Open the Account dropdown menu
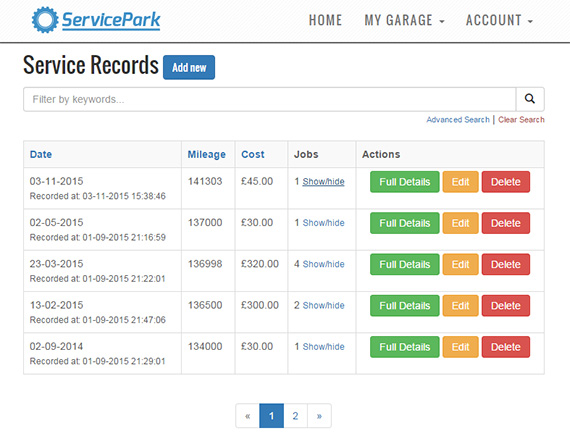Image resolution: width=570 pixels, height=436 pixels. 499,20
